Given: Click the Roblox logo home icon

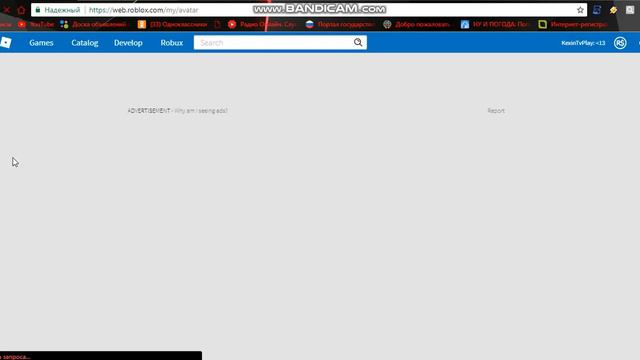Looking at the screenshot, I should (x=6, y=42).
